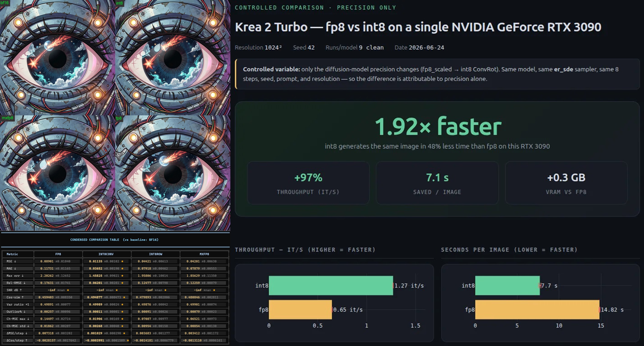The image size is (644, 346).
Task: Click the green mxfp8 corner label
Action: [8, 118]
